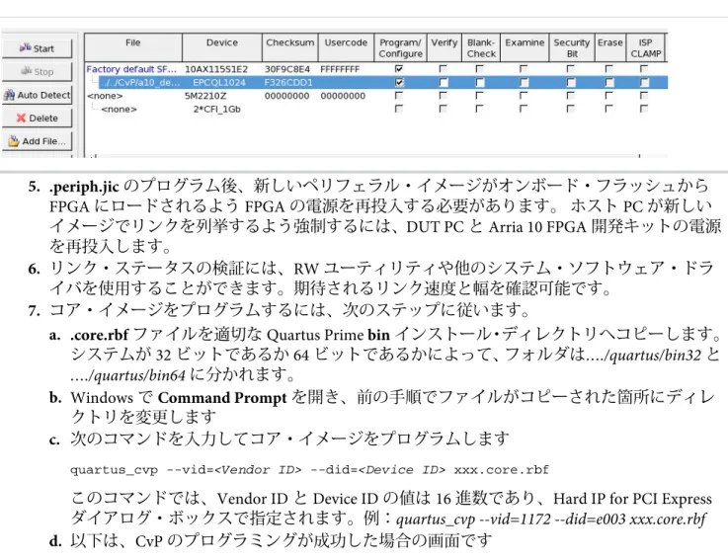This screenshot has width=728, height=560.
Task: Click device cell 5M2210Z
Action: [205, 96]
